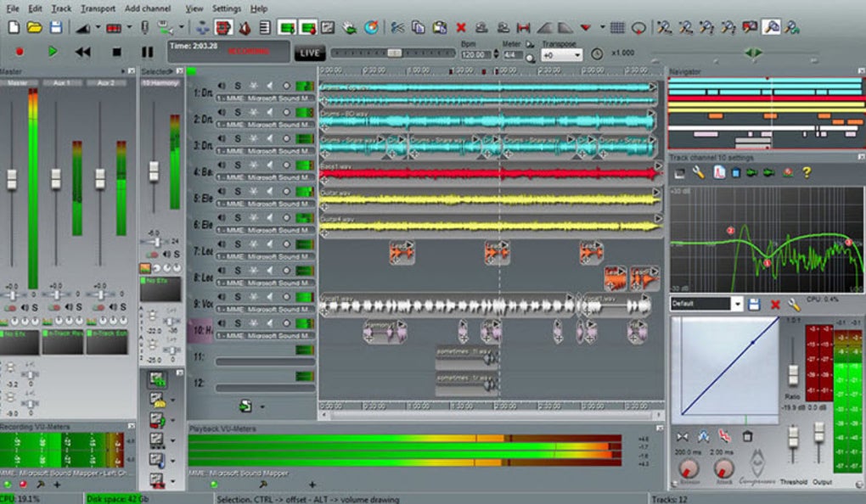This screenshot has height=504, width=866.
Task: Expand the arrow beside the red film-strip icon
Action: point(129,27)
